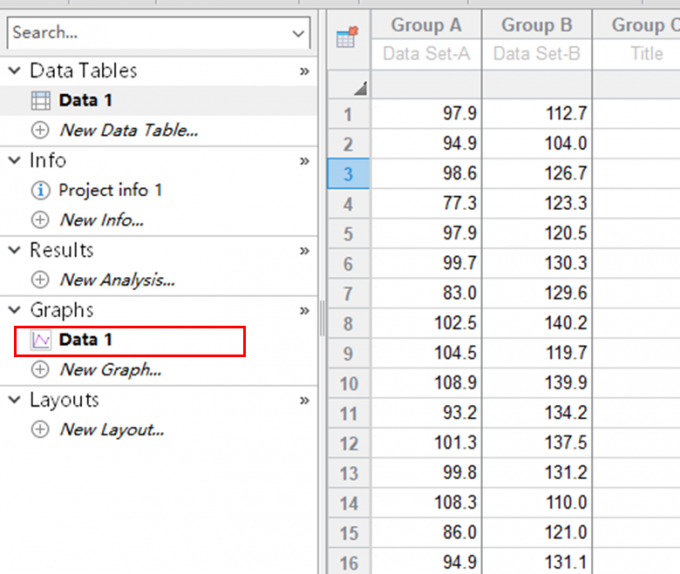Create a New Data Table
Screen dimensions: 680x574
(x=129, y=130)
